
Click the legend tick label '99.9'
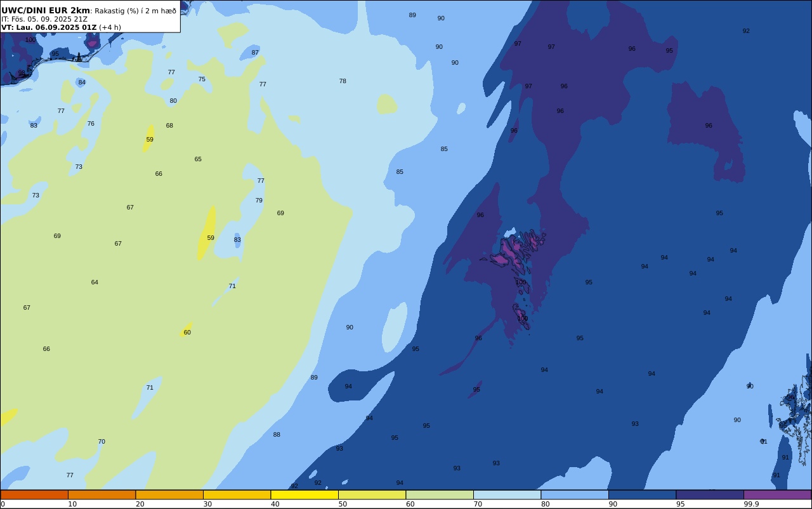(x=752, y=504)
